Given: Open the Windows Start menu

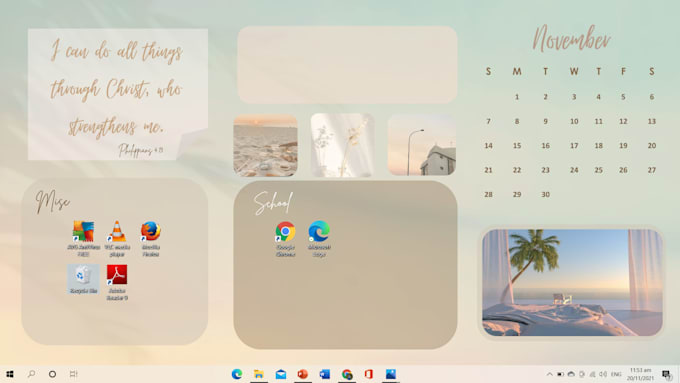Looking at the screenshot, I should [x=10, y=374].
